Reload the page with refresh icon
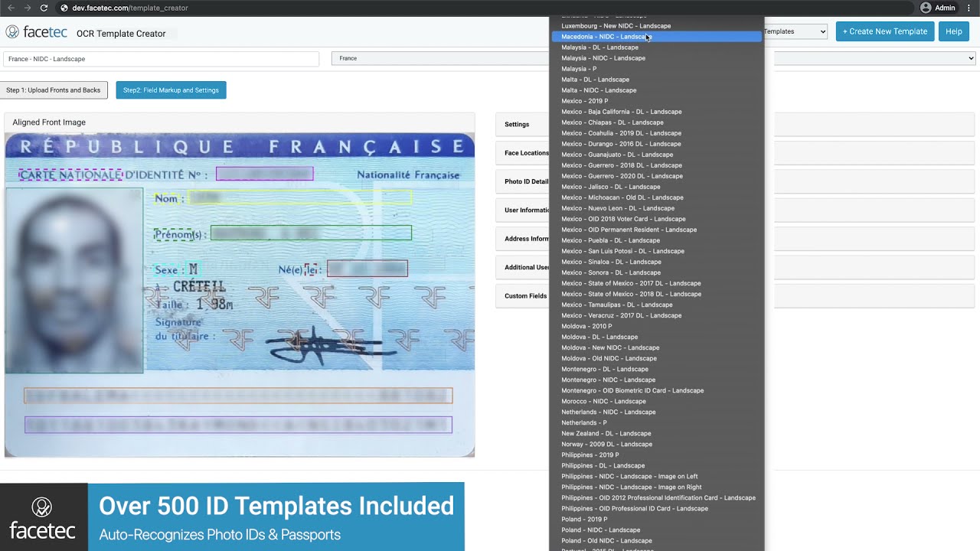This screenshot has height=551, width=980. (44, 8)
